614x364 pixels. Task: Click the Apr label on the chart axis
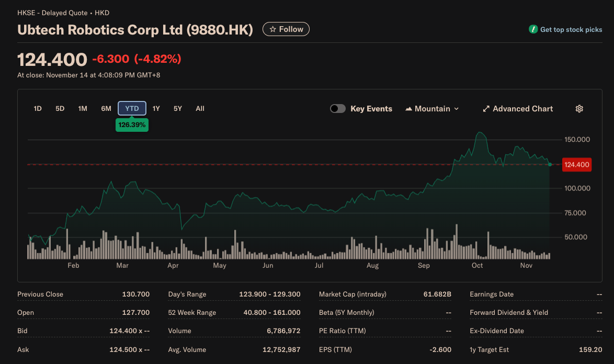(x=173, y=266)
